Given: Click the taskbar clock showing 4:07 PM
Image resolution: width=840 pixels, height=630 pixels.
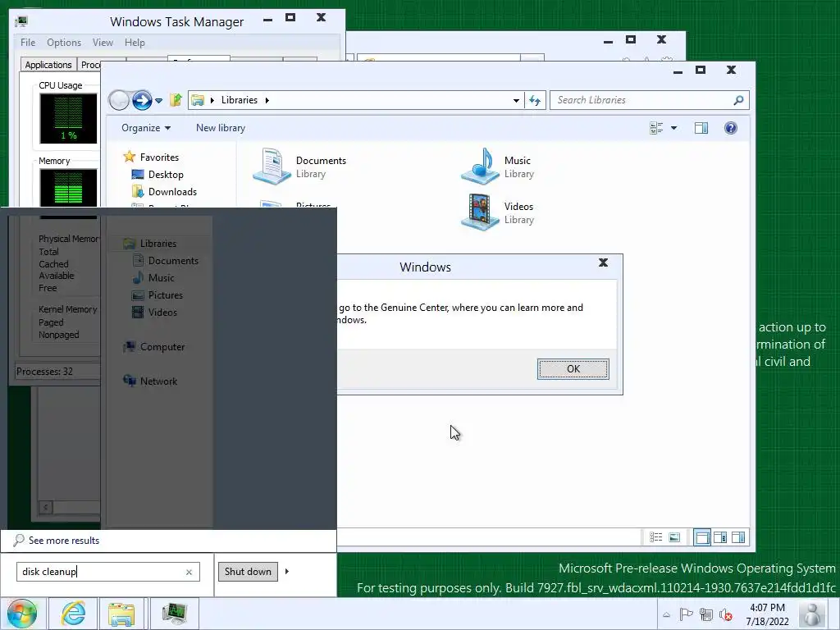Looking at the screenshot, I should 767,614.
